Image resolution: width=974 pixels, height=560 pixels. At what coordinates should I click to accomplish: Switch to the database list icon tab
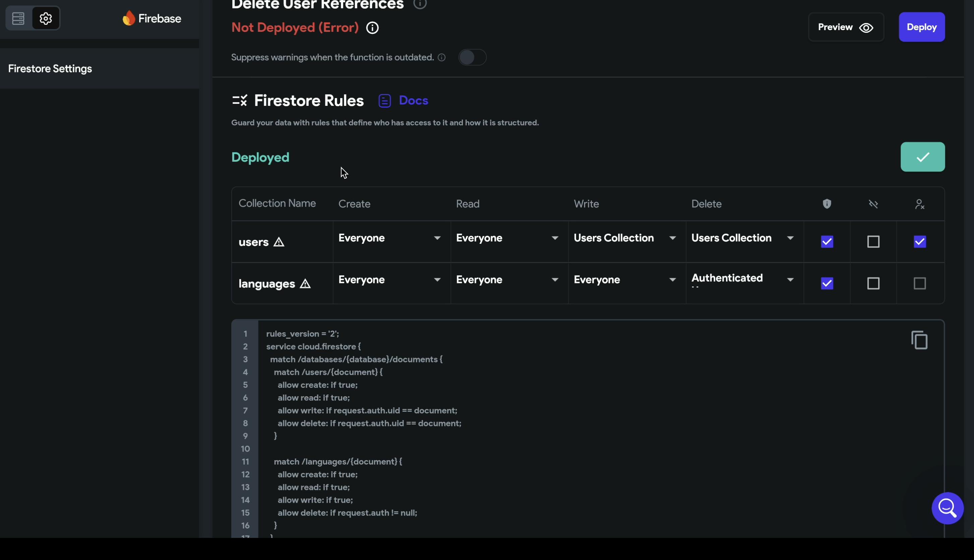pos(18,18)
